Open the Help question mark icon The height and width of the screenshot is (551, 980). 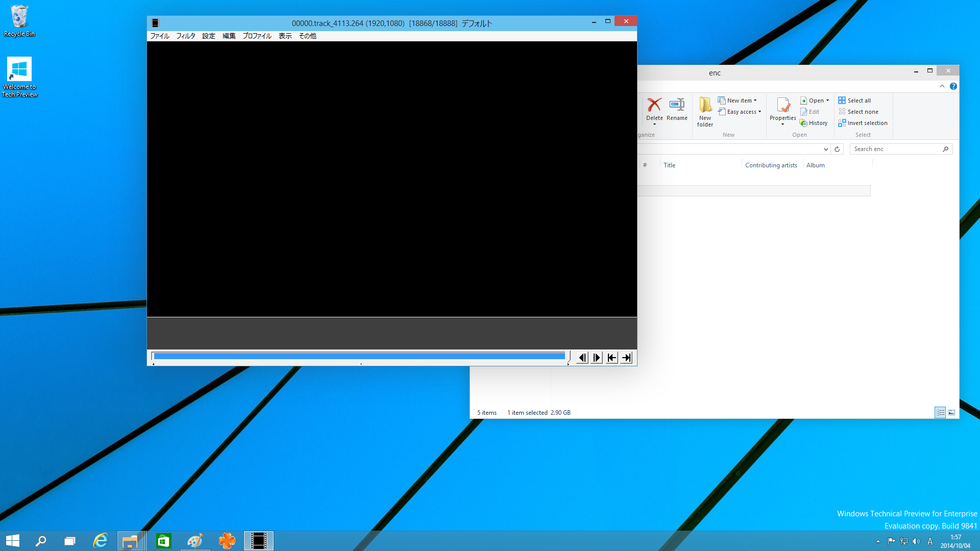[953, 86]
